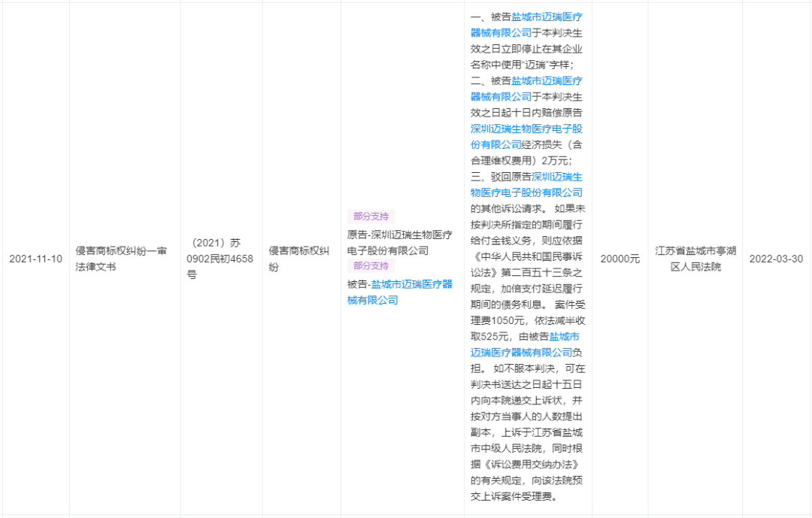Click plaintiff name 原告-深圳迈瑞生物医疗电子股份有限公司

pos(399,242)
